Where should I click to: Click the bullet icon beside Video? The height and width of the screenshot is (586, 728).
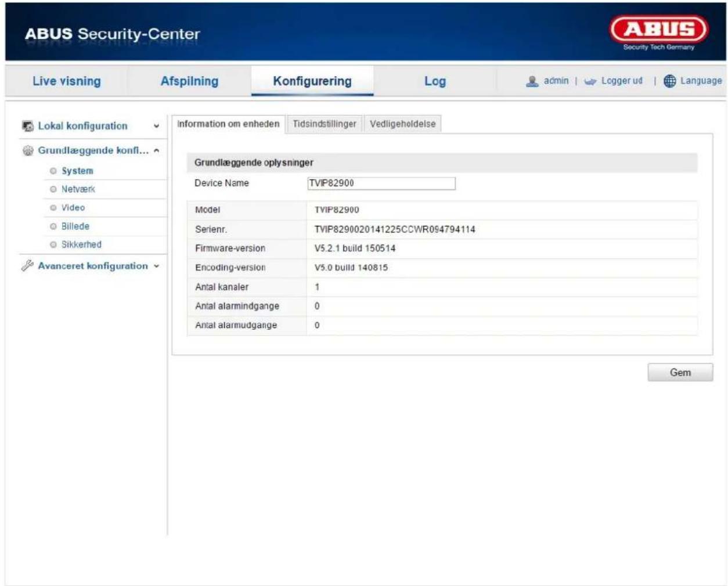(53, 208)
